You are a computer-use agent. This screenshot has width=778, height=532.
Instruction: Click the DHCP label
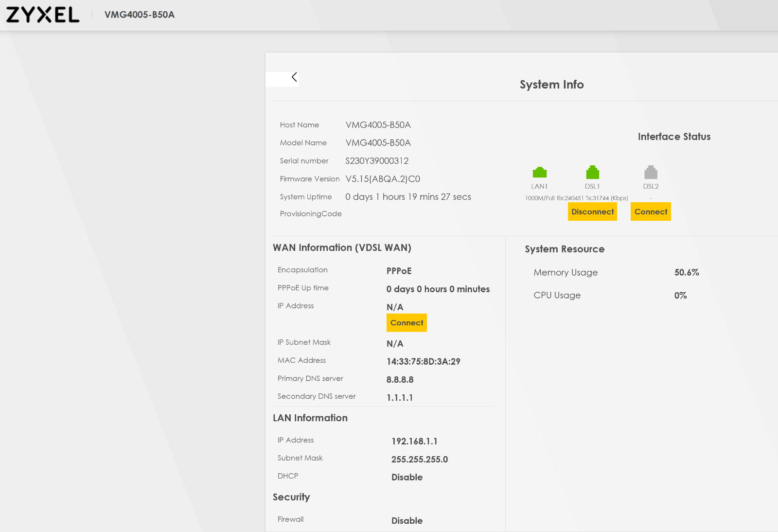tap(288, 476)
